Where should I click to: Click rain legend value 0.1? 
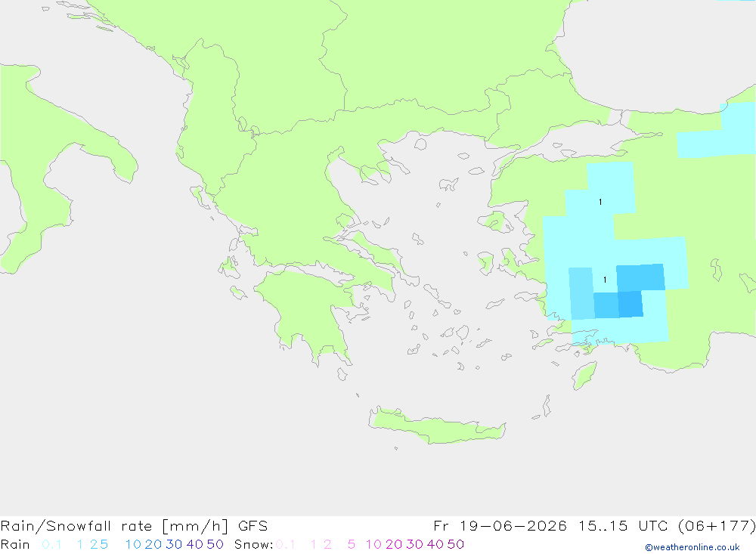point(51,544)
